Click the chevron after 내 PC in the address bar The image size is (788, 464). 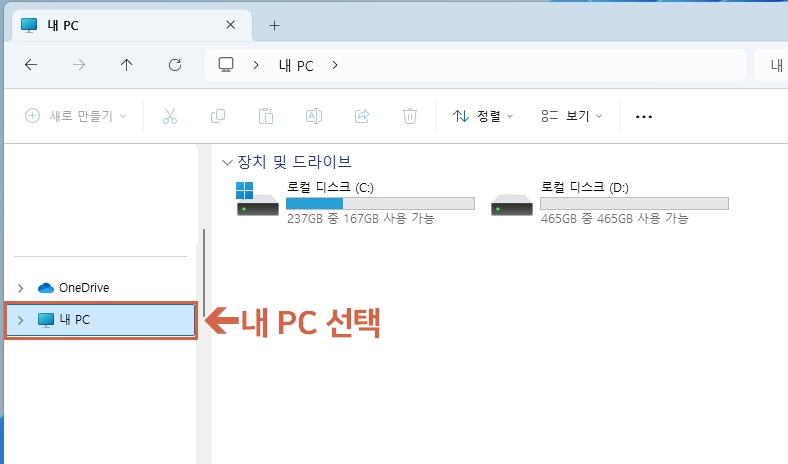click(335, 65)
